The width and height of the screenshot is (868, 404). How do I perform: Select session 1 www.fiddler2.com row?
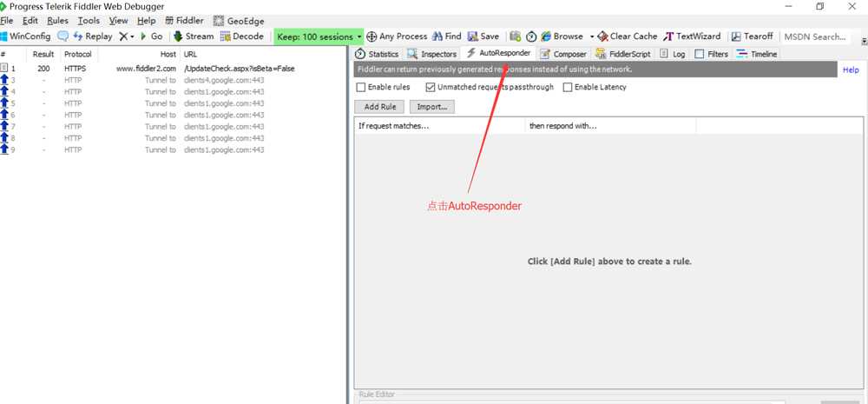point(172,69)
